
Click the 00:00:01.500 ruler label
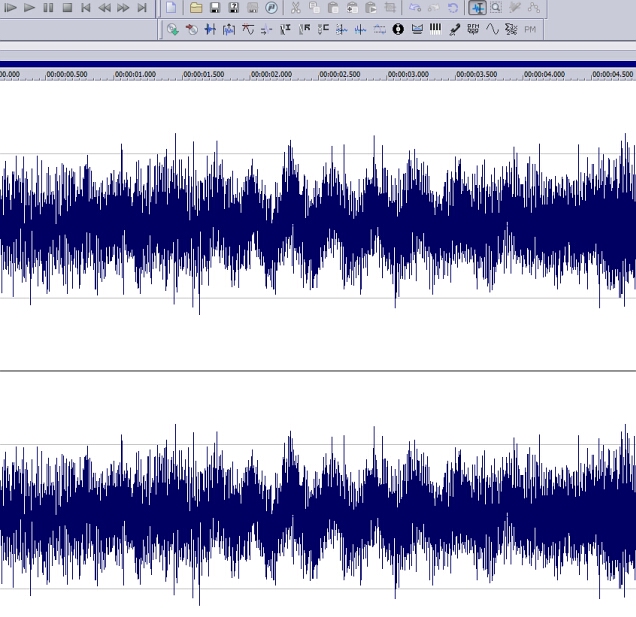pyautogui.click(x=204, y=74)
